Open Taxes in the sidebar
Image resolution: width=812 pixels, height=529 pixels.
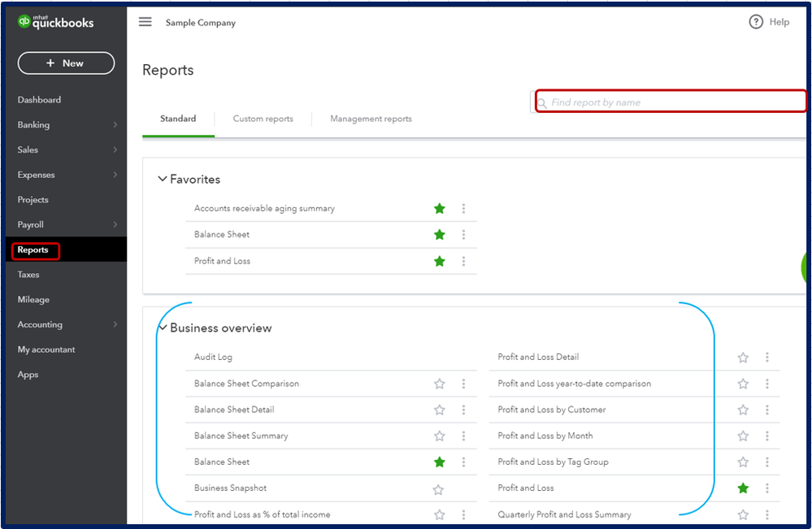(28, 275)
